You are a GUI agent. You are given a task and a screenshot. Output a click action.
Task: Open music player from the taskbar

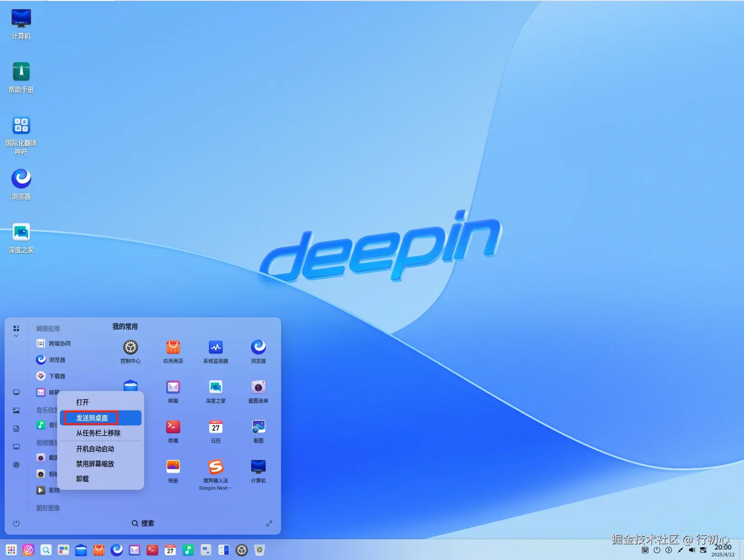click(188, 550)
